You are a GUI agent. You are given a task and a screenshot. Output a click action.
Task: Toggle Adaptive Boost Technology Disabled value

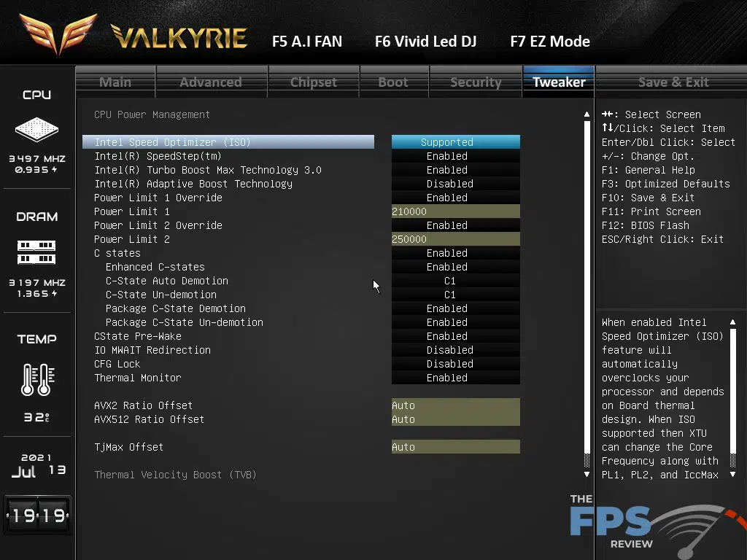click(x=455, y=183)
